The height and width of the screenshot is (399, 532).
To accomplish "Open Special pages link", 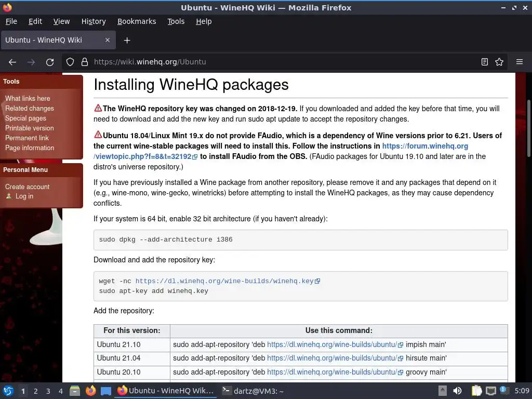I will point(25,118).
